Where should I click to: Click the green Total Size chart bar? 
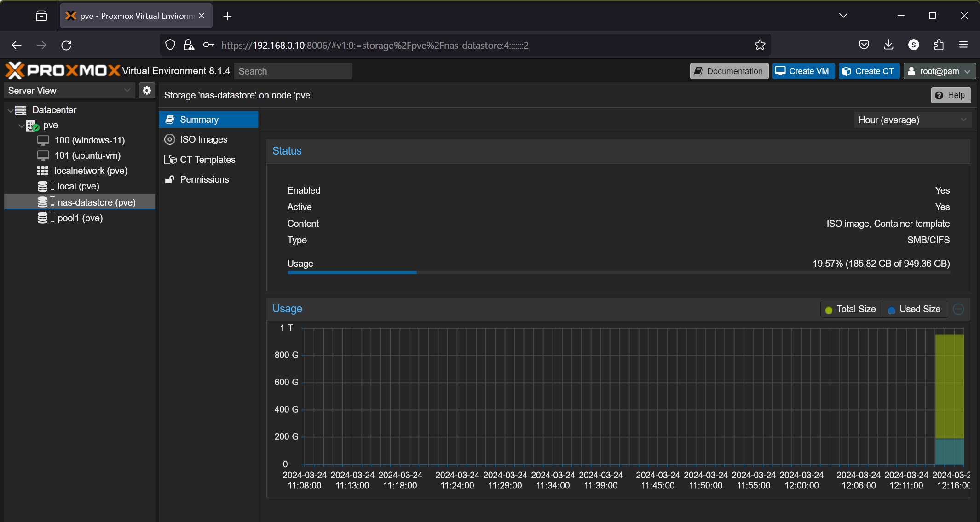(949, 386)
